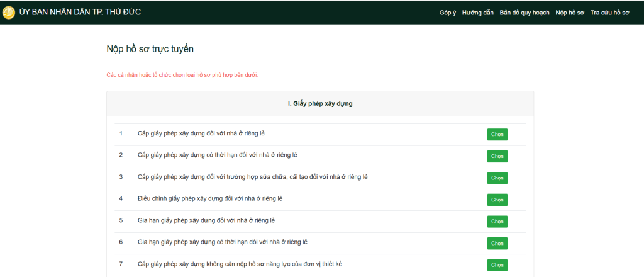Click the row text Điều chỉnh giấy phép xây dựng

click(x=210, y=199)
